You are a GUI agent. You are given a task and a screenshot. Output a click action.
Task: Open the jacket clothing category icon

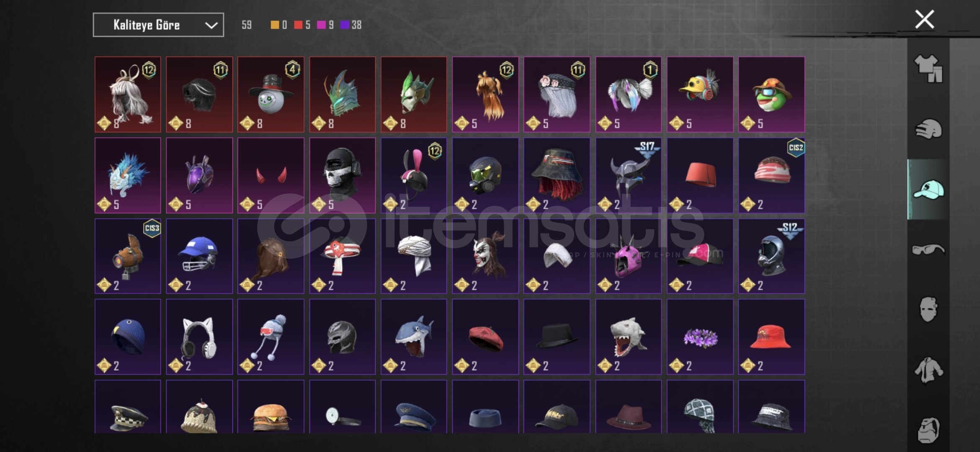click(928, 370)
